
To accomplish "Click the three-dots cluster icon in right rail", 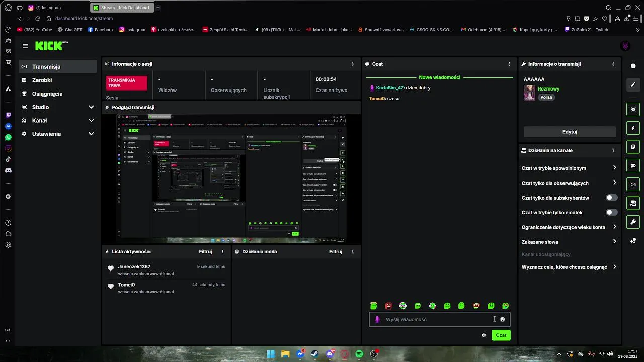I will (x=633, y=241).
